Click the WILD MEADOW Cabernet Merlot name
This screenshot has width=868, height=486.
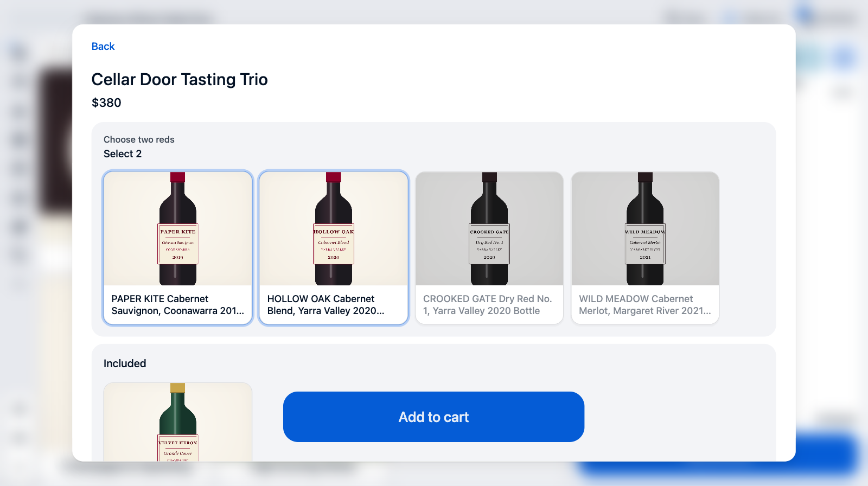click(x=644, y=305)
